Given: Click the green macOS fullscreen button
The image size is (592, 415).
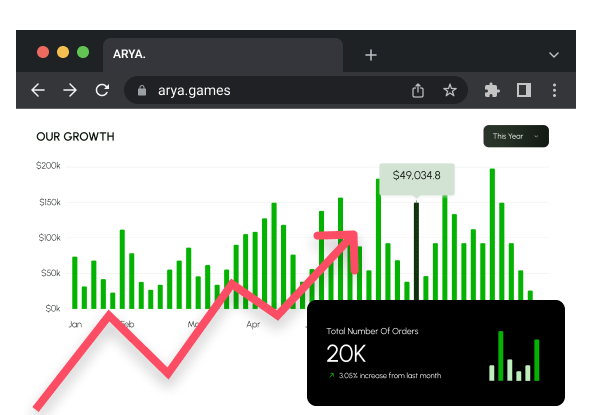Looking at the screenshot, I should coord(83,52).
